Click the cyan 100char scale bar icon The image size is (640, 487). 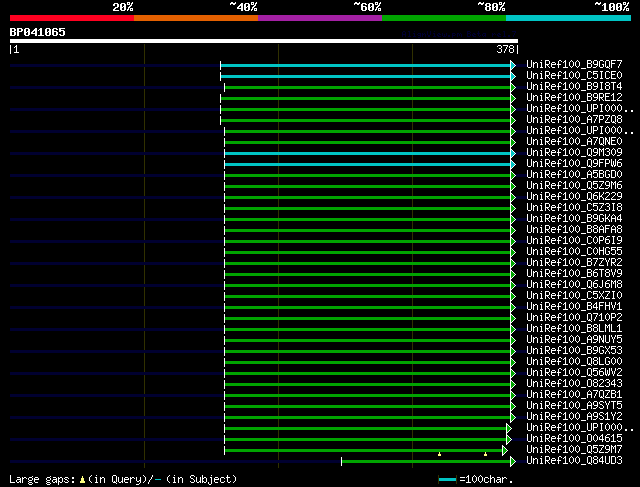[x=448, y=480]
